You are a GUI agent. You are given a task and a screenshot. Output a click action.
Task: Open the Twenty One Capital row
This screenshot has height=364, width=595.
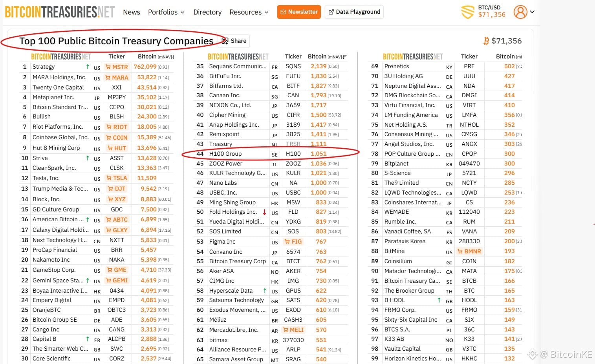click(58, 87)
